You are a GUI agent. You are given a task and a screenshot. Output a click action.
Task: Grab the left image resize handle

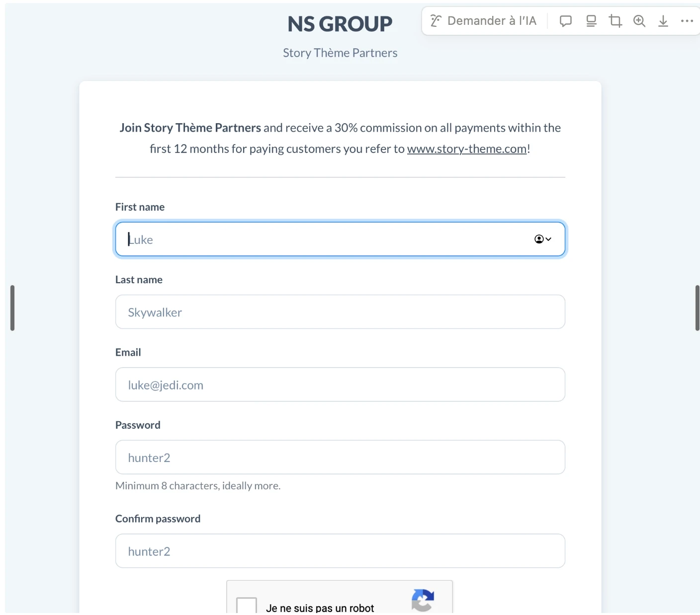coord(12,308)
